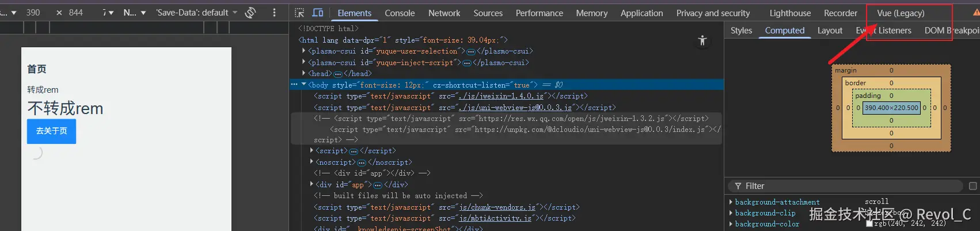
Task: Switch to the Console tab
Action: tap(400, 13)
